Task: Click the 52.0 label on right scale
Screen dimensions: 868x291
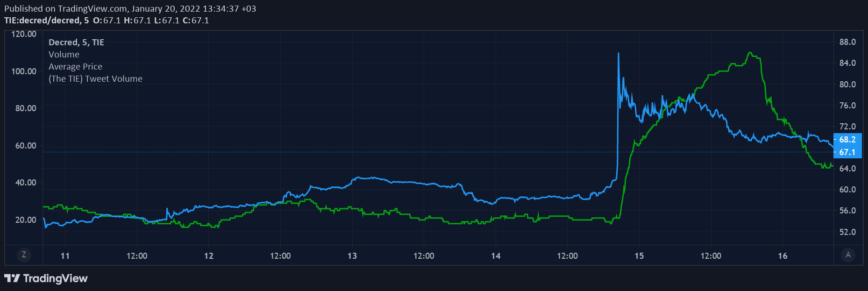Action: click(847, 232)
